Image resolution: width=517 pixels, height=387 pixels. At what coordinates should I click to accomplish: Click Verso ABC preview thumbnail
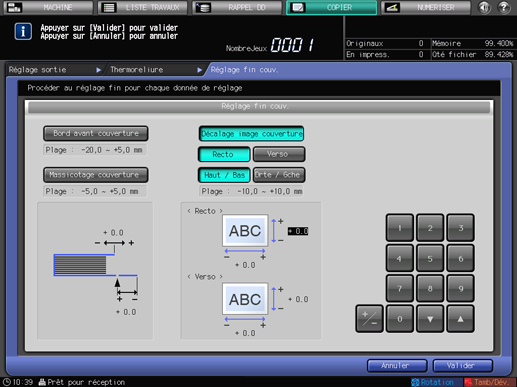[245, 299]
